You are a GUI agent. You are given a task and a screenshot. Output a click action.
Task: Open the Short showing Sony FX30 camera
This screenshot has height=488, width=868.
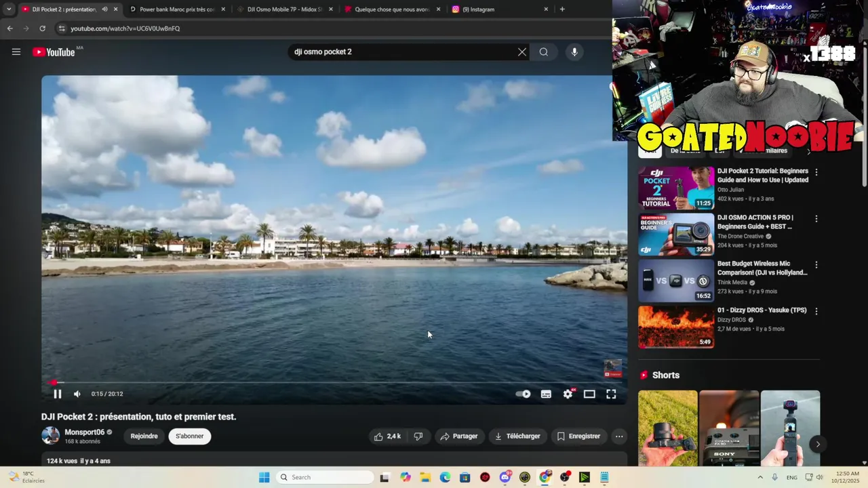click(x=729, y=428)
